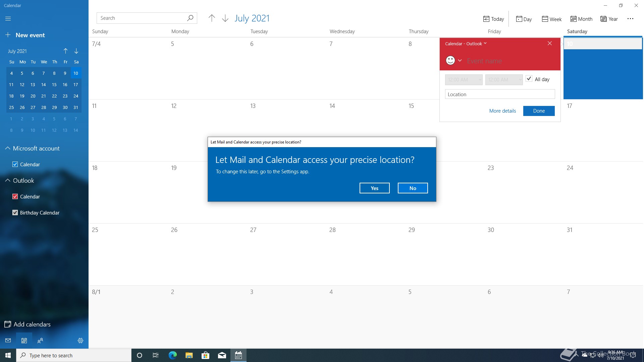Switch to Week view

(552, 19)
